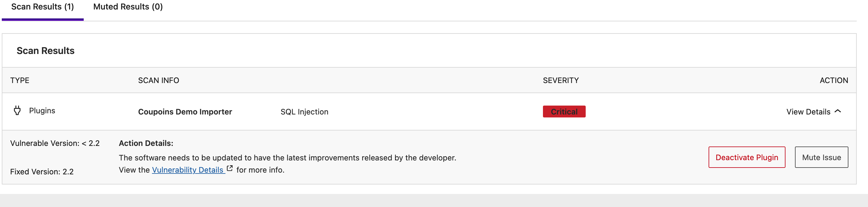Click the SQL Injection label
This screenshot has width=868, height=207.
[x=304, y=112]
